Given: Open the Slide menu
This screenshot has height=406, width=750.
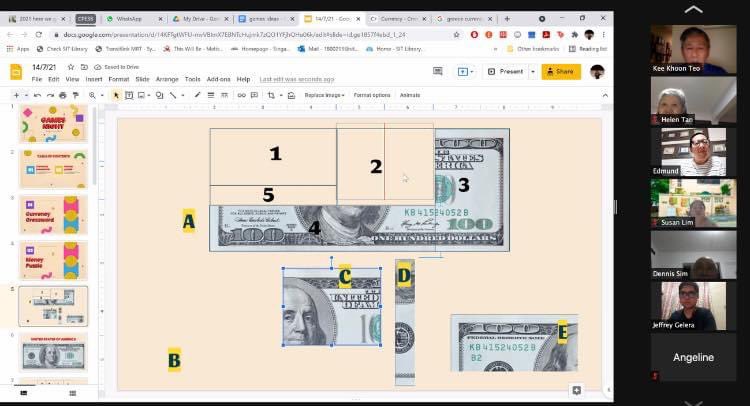Looking at the screenshot, I should point(143,79).
